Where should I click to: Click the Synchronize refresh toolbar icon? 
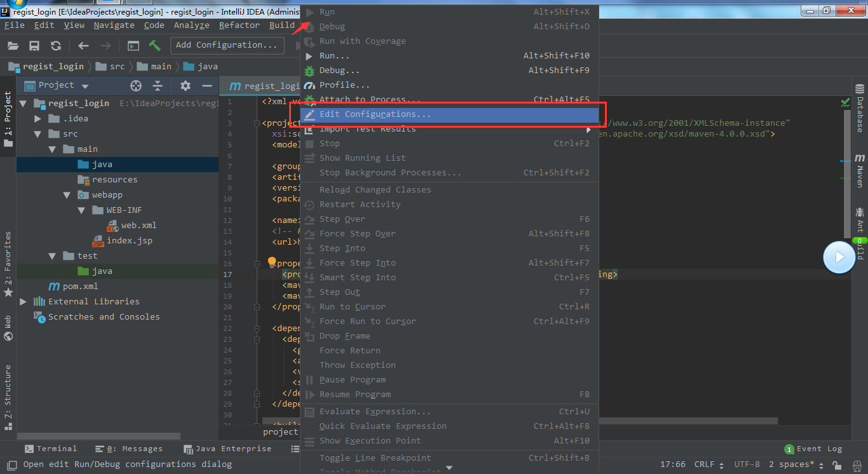(56, 46)
